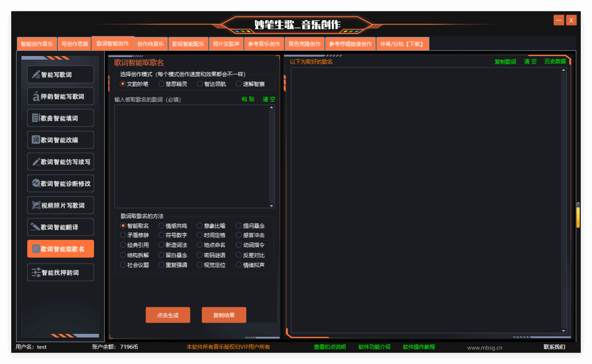The height and width of the screenshot is (364, 592).
Task: Click the pencil icon beside 智能写歌词
Action: click(36, 74)
